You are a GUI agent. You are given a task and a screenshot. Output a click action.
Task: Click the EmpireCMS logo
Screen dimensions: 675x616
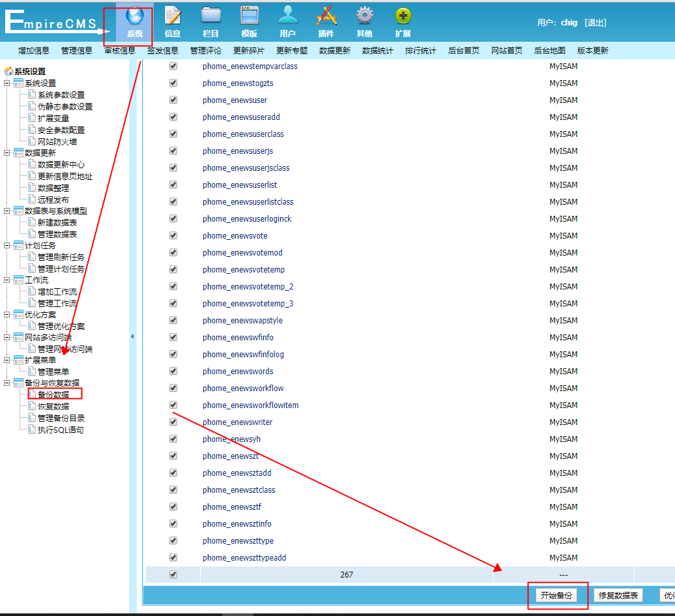click(56, 22)
